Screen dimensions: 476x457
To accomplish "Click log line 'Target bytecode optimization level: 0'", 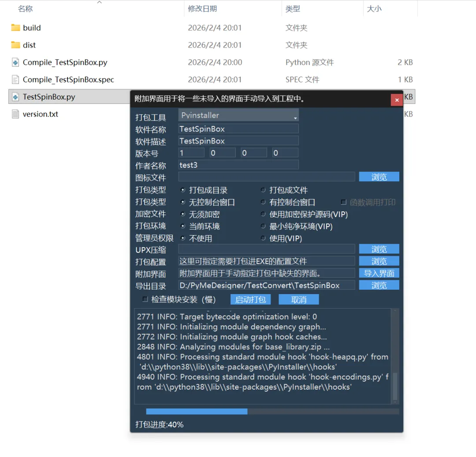I will tap(227, 317).
